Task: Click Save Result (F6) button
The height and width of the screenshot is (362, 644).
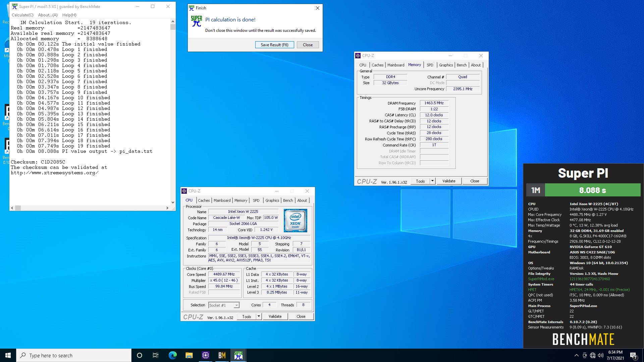Action: [274, 45]
